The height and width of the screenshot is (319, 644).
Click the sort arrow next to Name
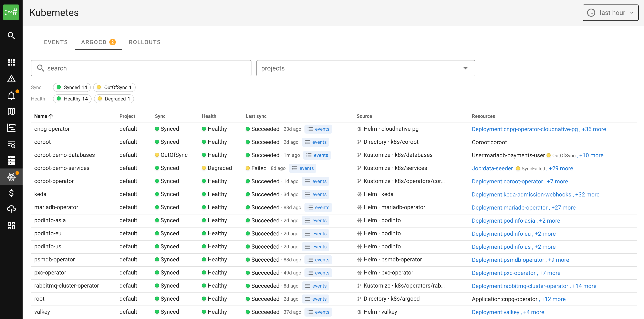(51, 116)
